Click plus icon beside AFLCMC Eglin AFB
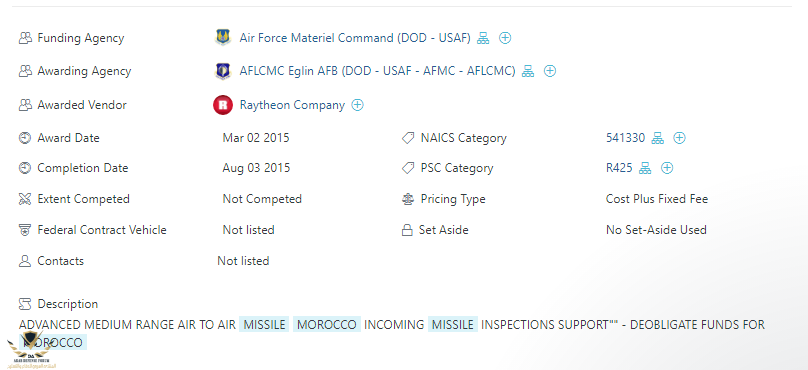 coord(550,71)
